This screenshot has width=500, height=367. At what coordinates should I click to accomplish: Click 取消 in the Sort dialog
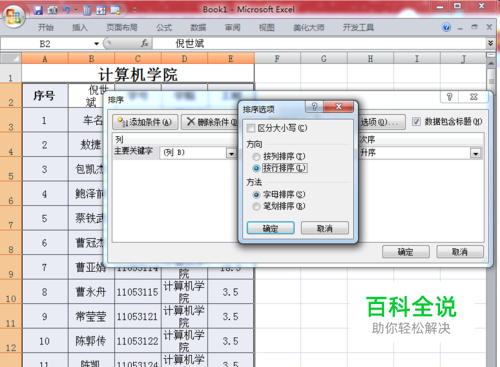[x=460, y=252]
